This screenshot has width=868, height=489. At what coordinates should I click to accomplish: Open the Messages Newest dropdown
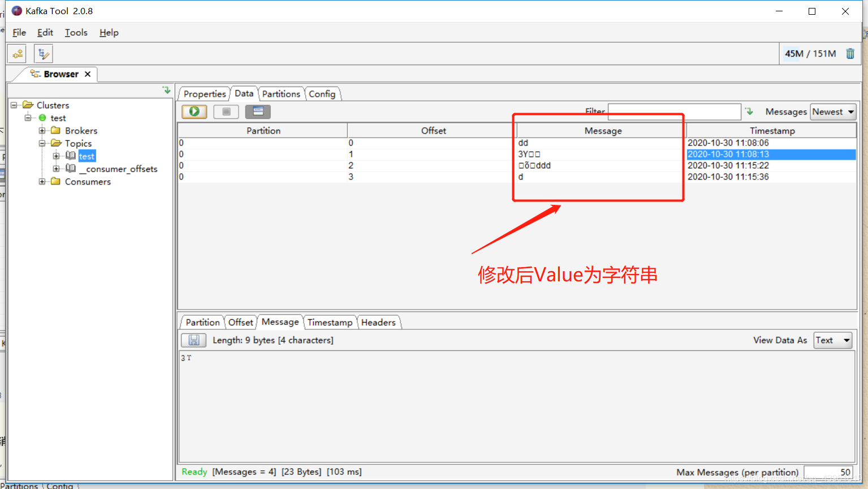pos(833,111)
